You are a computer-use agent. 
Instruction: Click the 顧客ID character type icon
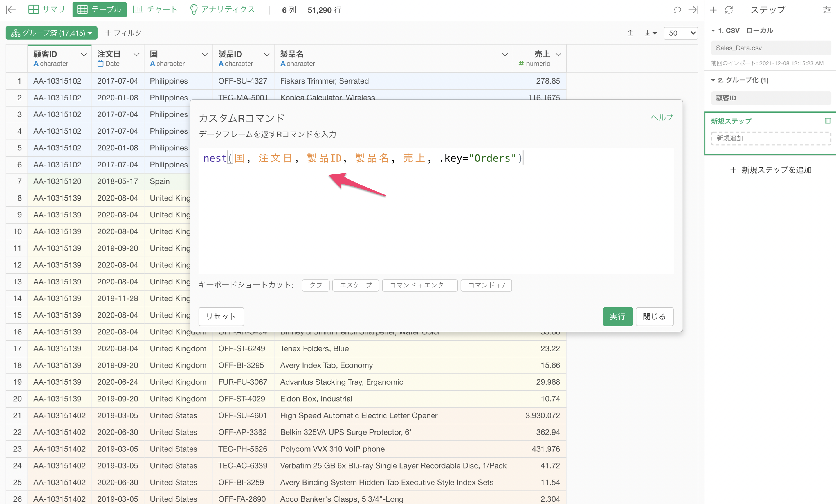pos(36,64)
